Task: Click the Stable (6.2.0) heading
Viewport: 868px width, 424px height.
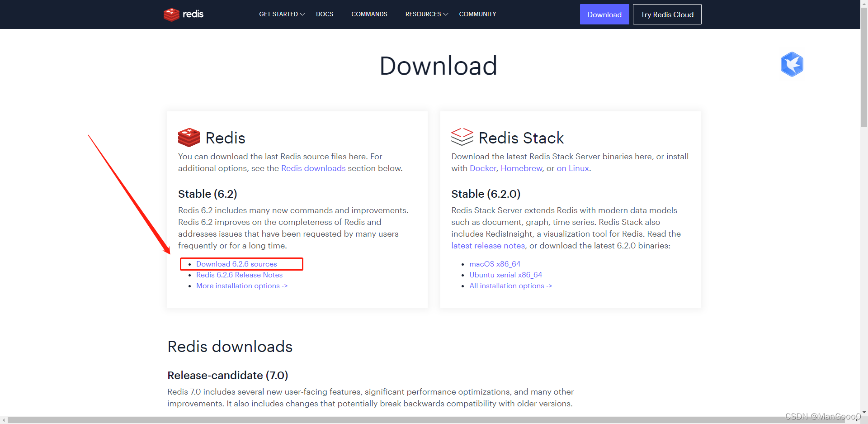Action: 486,194
